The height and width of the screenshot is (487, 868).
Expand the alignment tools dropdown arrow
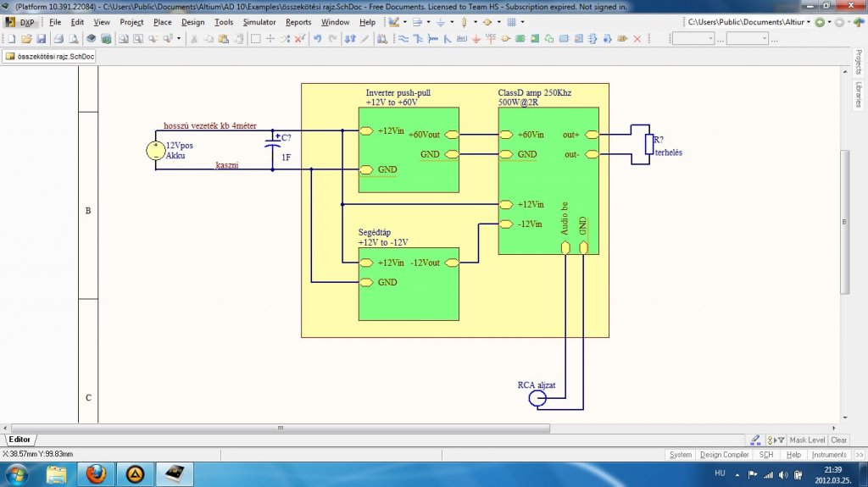click(x=428, y=22)
